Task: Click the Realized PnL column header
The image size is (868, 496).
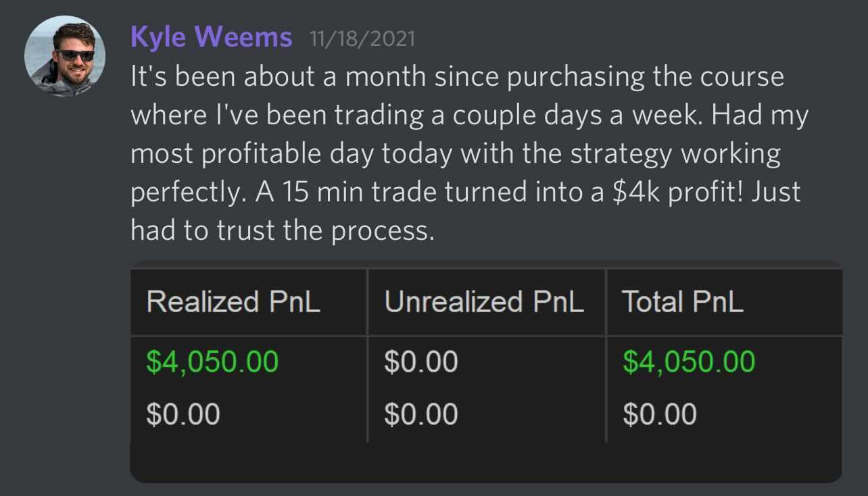Action: click(x=233, y=301)
